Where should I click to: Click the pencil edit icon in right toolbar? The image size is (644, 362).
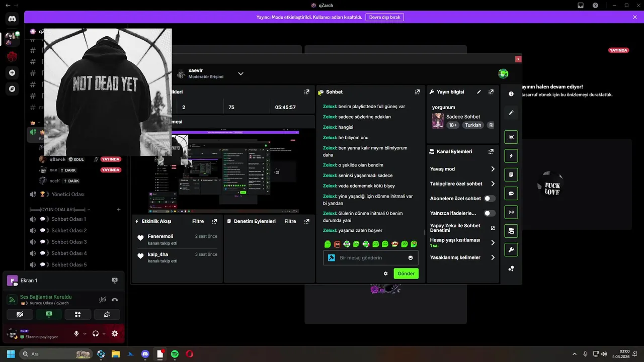[511, 113]
